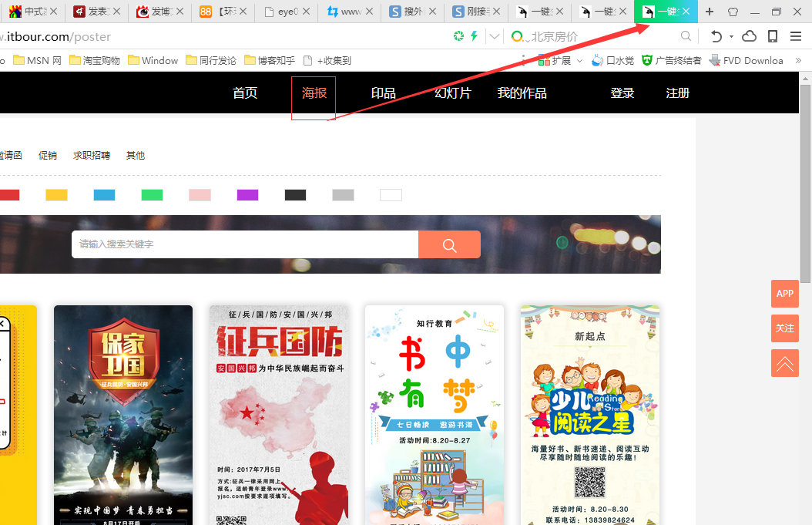Open the address bar dropdown chevron
Viewport: 812px width, 525px height.
click(494, 35)
